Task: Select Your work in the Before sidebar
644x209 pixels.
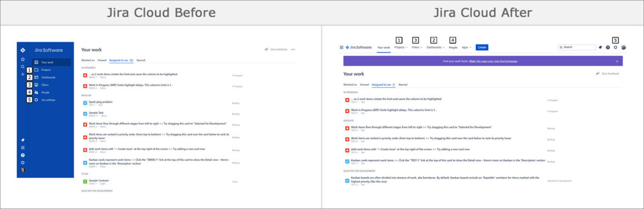Action: (x=51, y=62)
